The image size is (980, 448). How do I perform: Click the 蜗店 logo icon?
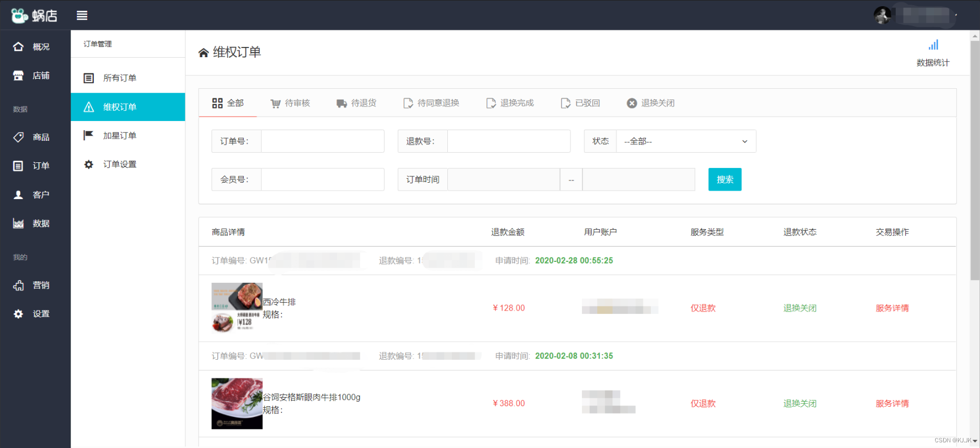point(20,16)
